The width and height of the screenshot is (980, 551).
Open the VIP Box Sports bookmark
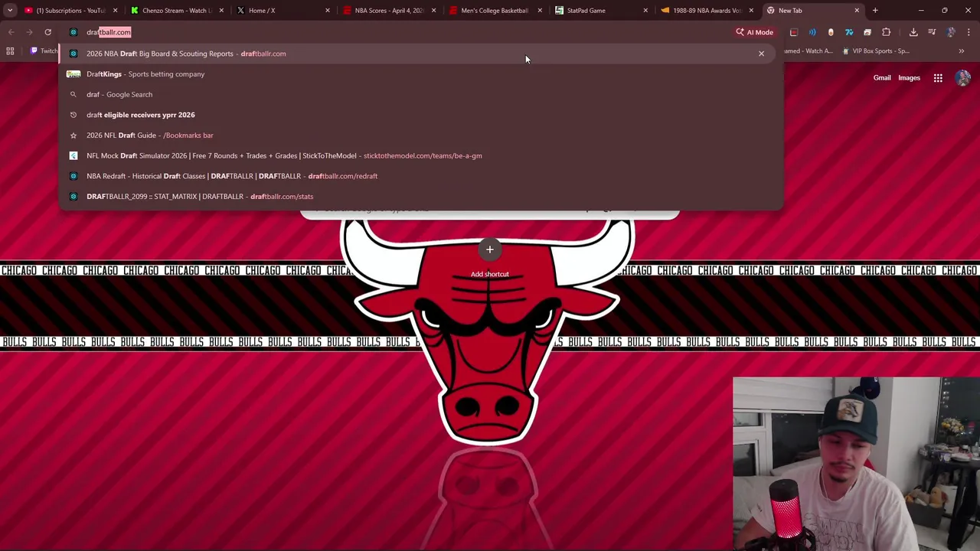(x=876, y=51)
